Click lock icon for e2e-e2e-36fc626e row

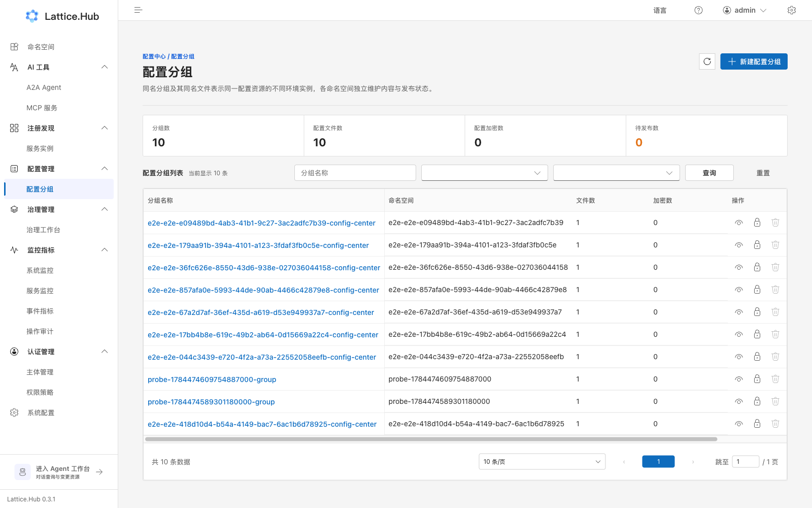click(757, 267)
